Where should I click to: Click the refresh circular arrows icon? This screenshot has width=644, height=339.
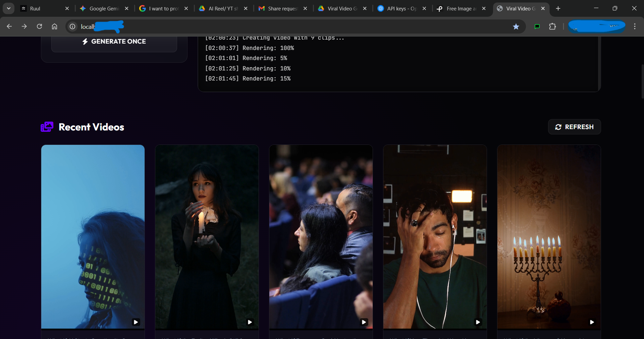click(558, 127)
